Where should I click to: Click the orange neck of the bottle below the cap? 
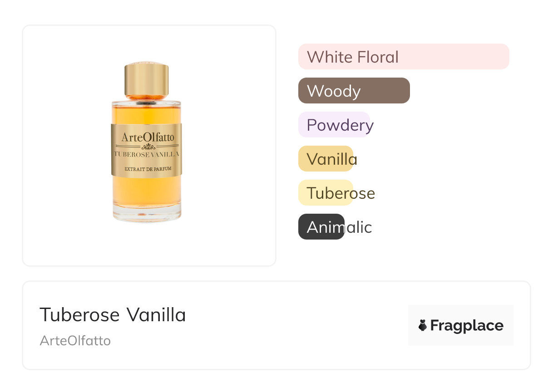(146, 97)
